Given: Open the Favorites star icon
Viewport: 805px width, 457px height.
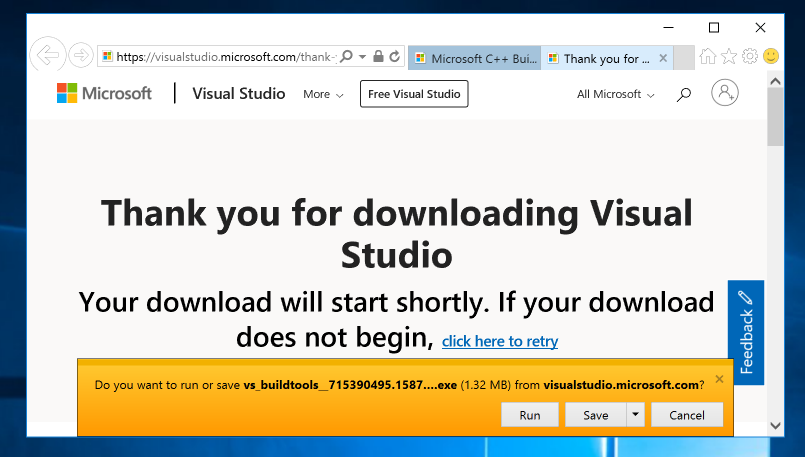Looking at the screenshot, I should 729,57.
